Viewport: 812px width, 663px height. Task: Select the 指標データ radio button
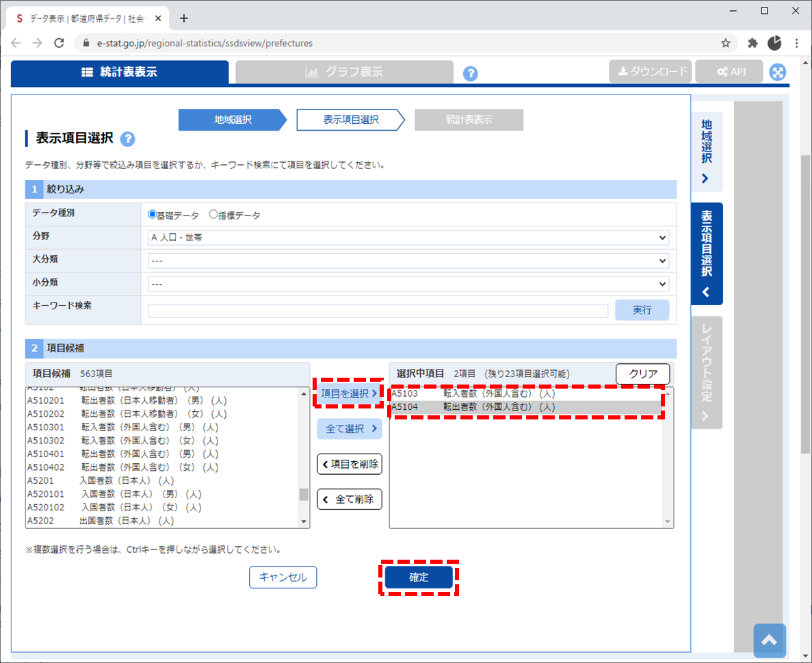213,214
